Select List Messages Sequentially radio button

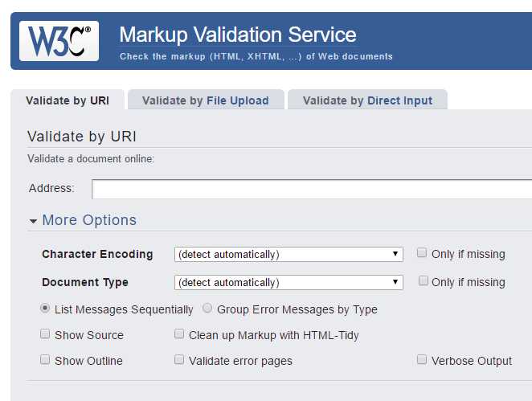click(46, 309)
